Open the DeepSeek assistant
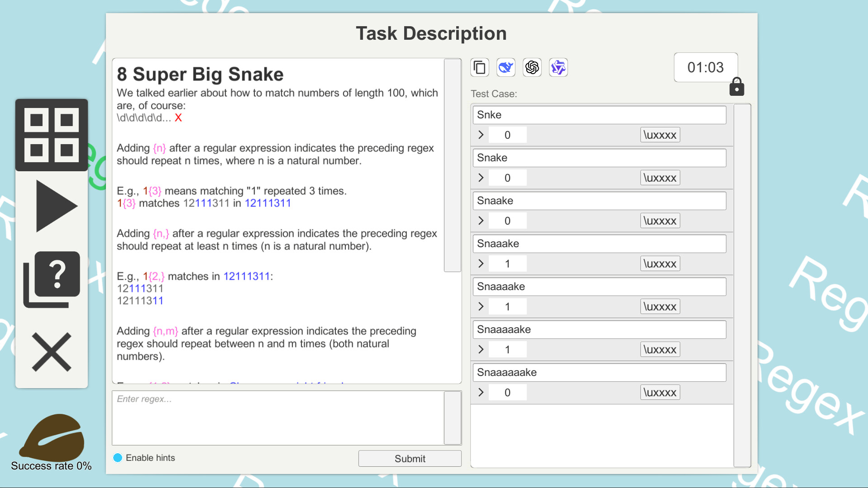 505,67
